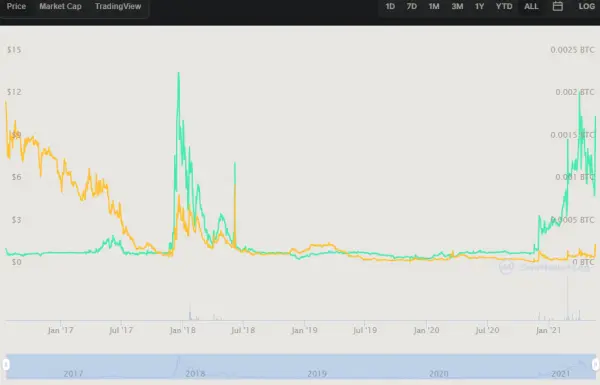Set chart range to 1D
600x385 pixels.
coord(390,7)
